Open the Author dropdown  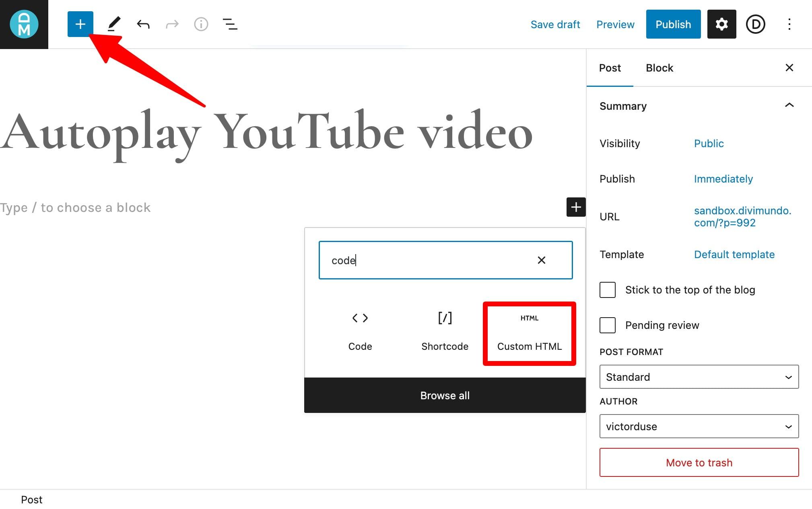(x=699, y=426)
